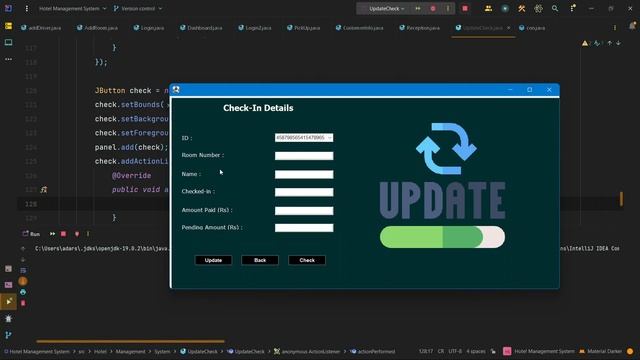Click the Name input field
This screenshot has height=360, width=640.
(x=304, y=174)
